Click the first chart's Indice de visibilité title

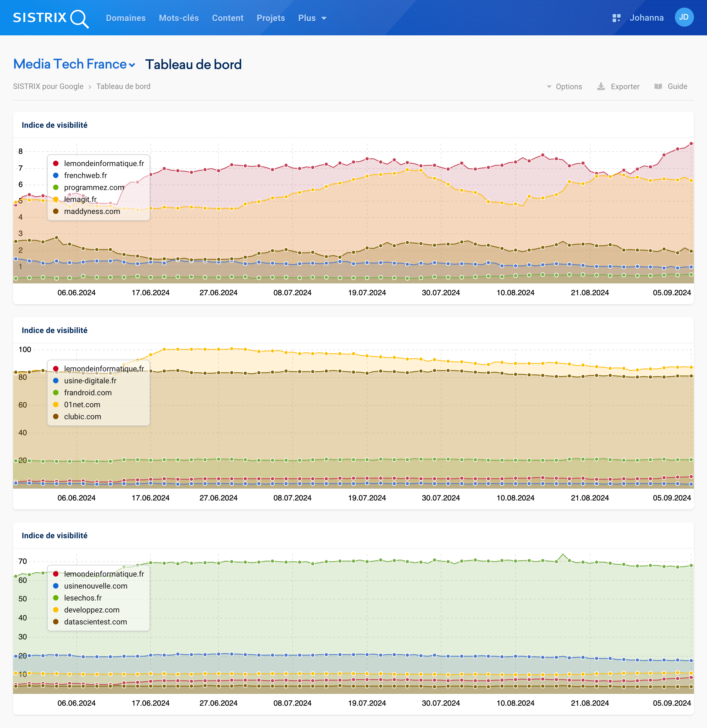[x=55, y=125]
